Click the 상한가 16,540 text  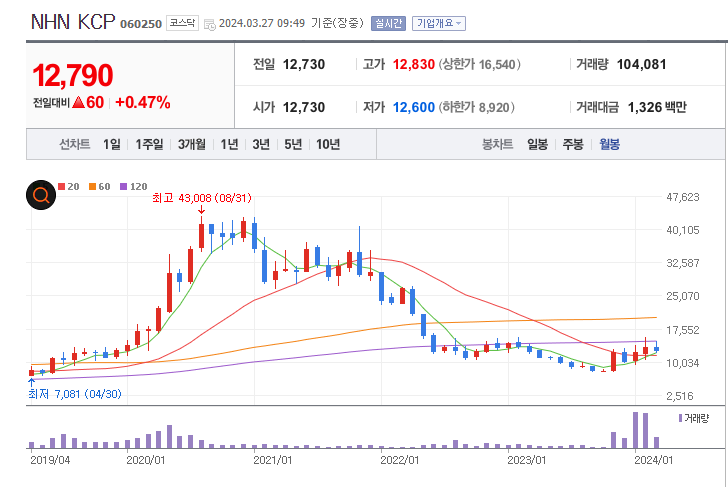point(479,65)
